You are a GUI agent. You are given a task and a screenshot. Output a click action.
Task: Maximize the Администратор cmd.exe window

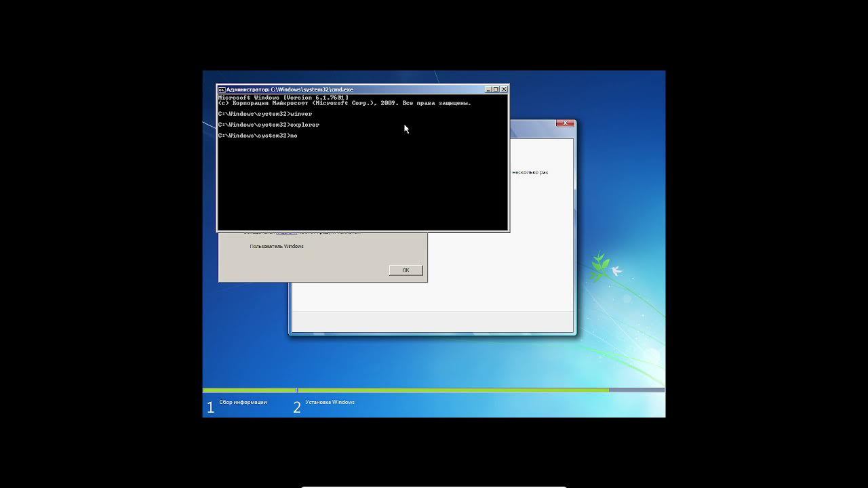(x=496, y=89)
